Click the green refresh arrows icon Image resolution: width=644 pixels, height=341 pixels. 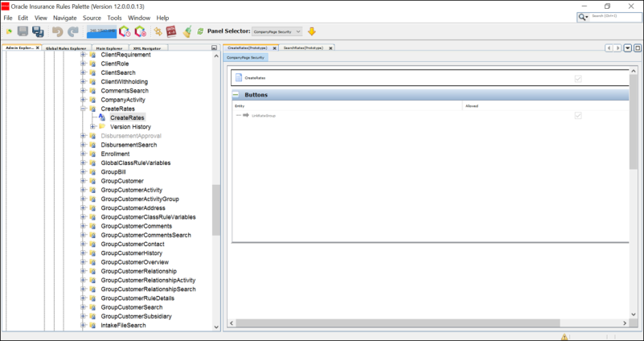(x=200, y=31)
